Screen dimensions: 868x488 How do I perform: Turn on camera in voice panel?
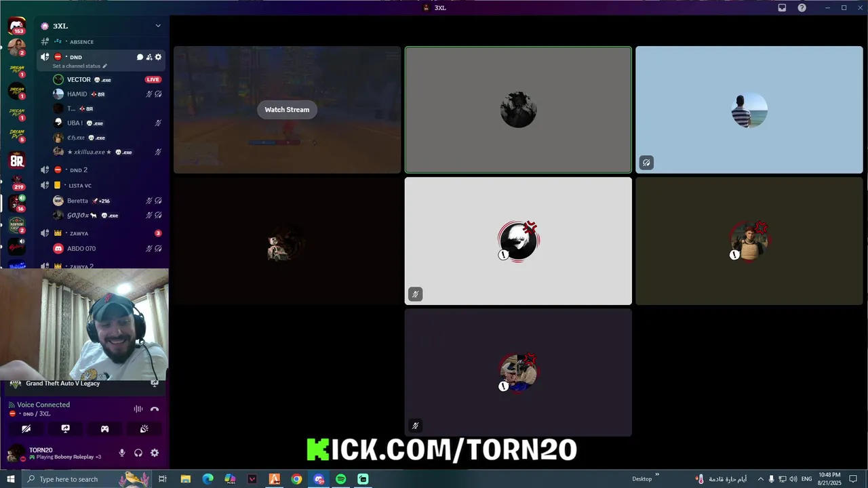[x=26, y=429]
